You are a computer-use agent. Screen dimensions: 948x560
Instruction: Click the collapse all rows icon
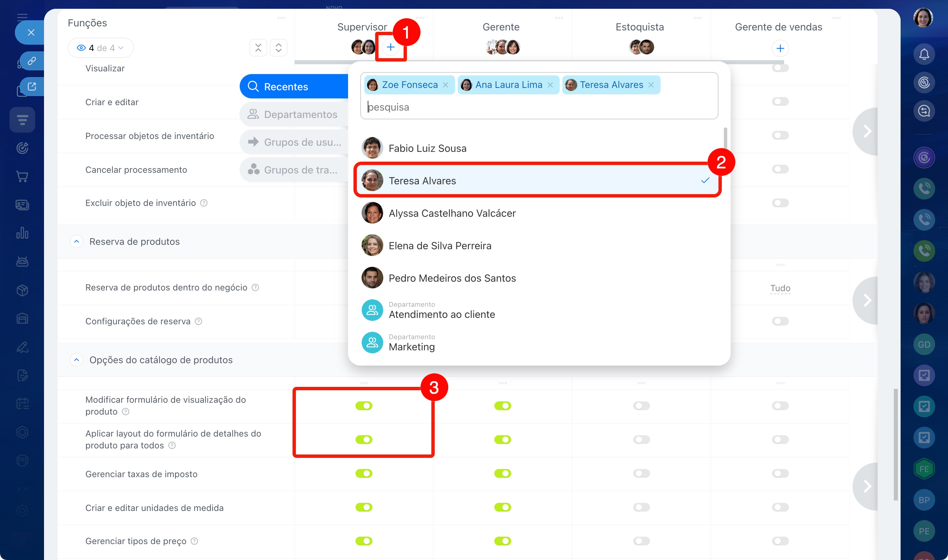(258, 48)
